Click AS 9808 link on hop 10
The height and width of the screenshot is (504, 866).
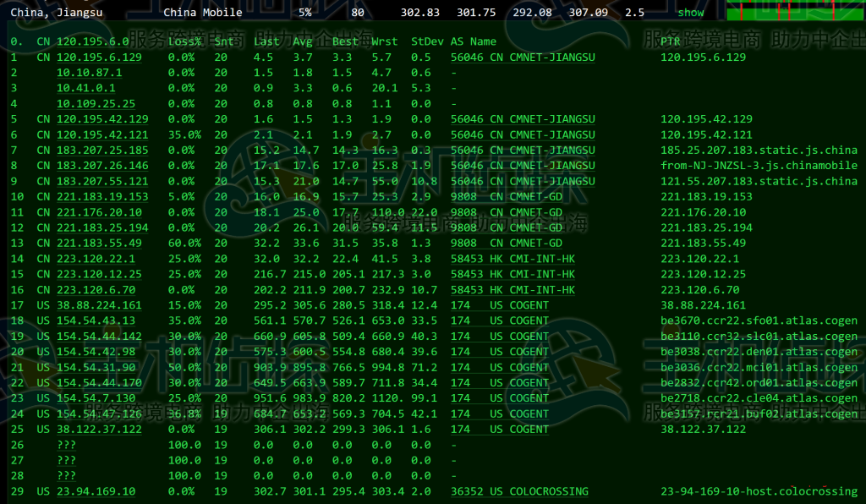pyautogui.click(x=463, y=196)
